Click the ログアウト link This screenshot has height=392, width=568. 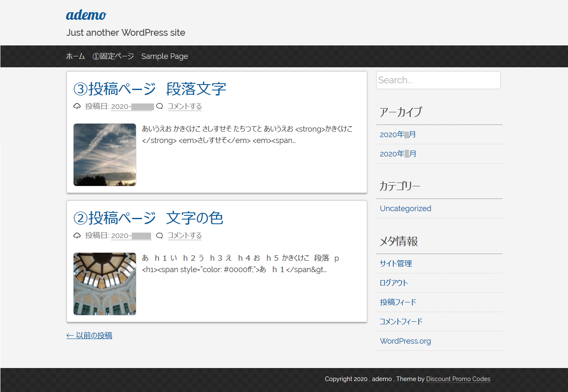pos(394,283)
